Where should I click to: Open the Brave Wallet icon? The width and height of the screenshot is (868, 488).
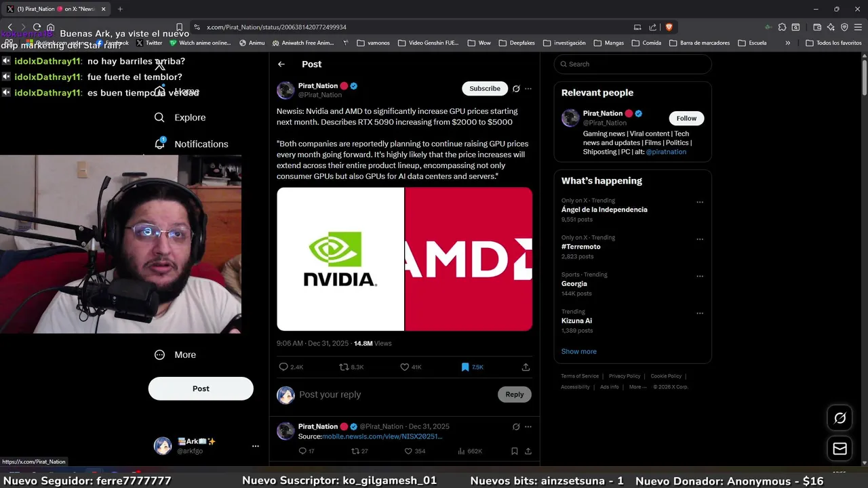tap(817, 27)
